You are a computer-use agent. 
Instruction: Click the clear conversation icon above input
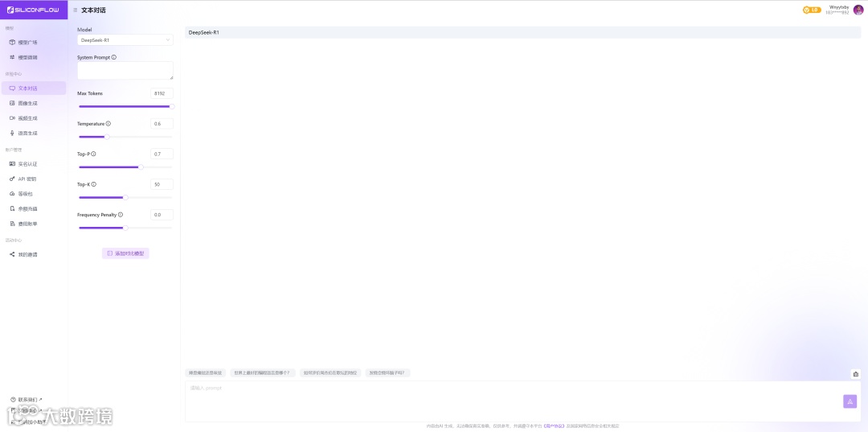[856, 374]
